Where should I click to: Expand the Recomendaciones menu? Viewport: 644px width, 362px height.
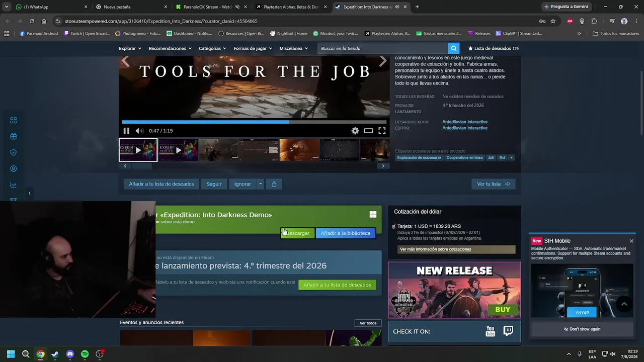(170, 48)
